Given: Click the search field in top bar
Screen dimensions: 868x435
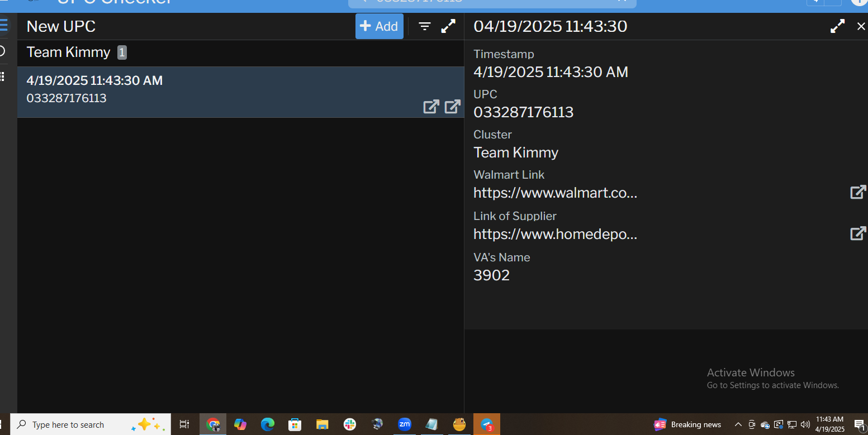Looking at the screenshot, I should pyautogui.click(x=492, y=2).
